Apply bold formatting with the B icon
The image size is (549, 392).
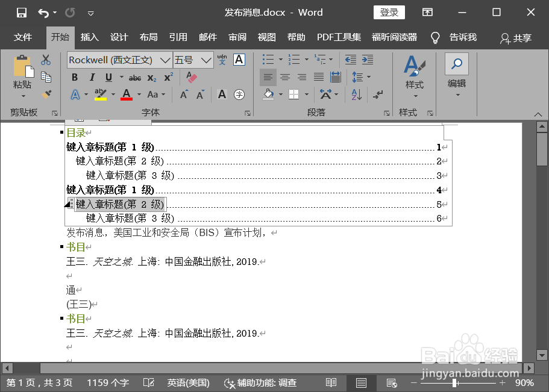point(75,77)
